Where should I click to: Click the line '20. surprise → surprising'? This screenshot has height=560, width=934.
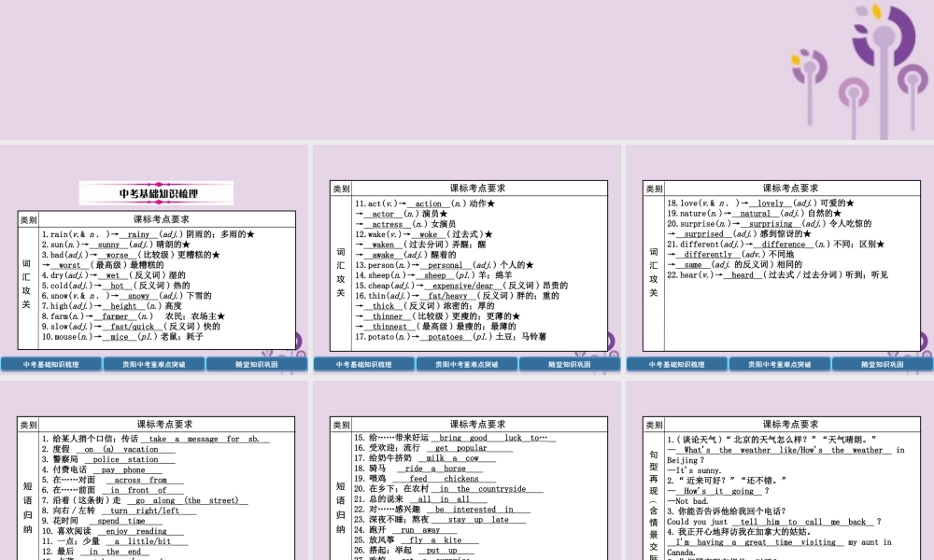click(769, 223)
